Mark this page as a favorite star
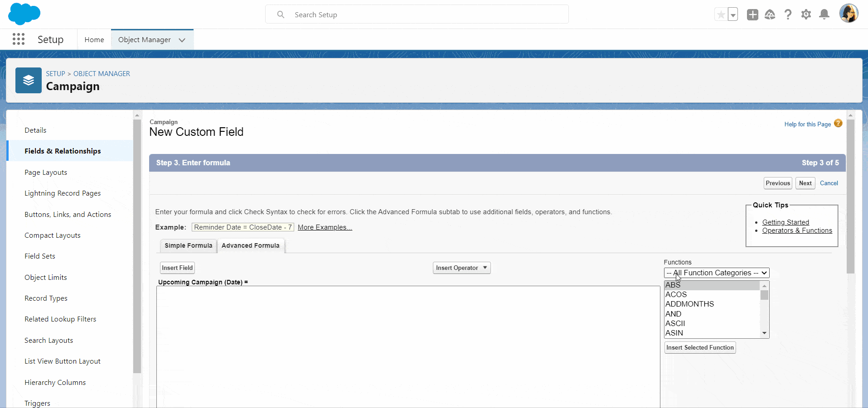The height and width of the screenshot is (408, 868). click(x=721, y=14)
